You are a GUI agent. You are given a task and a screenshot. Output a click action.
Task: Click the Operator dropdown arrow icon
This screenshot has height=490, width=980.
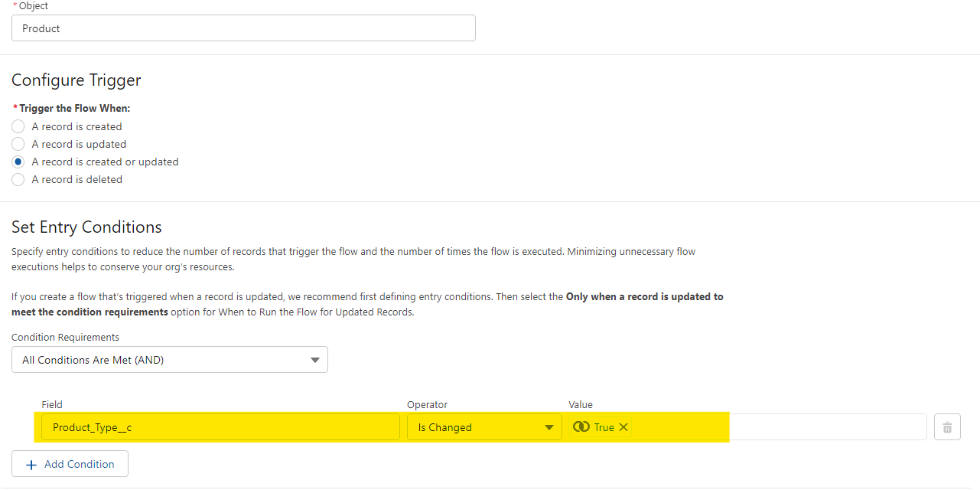click(x=549, y=427)
